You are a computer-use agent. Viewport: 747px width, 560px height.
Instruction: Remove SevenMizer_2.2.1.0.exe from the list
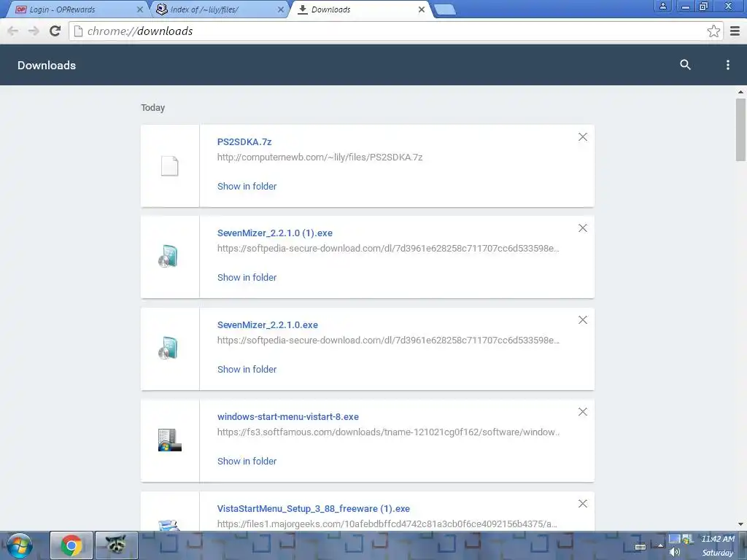[x=583, y=320]
